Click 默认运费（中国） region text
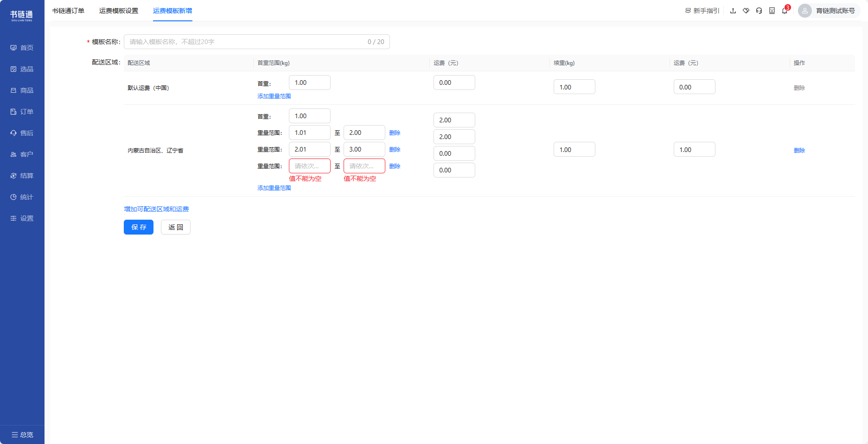 point(148,88)
